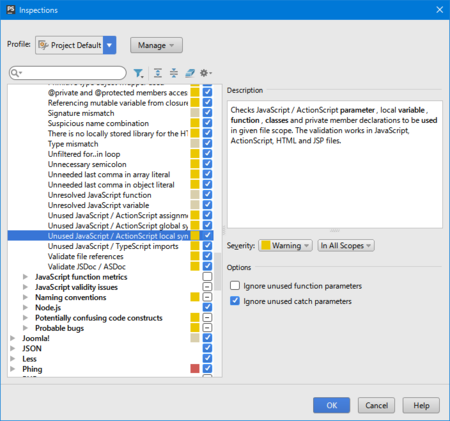Image resolution: width=450 pixels, height=421 pixels.
Task: Expand Naming conventions group
Action: tap(25, 297)
